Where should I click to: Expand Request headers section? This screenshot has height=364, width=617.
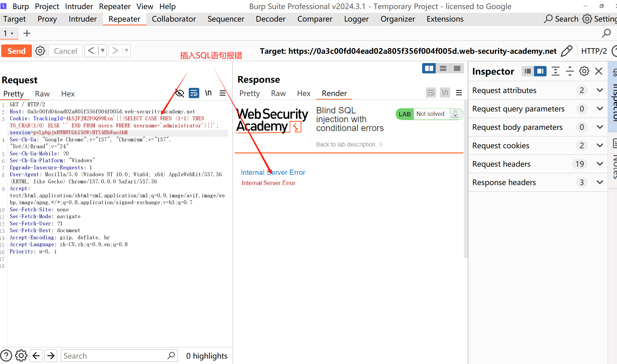[600, 164]
